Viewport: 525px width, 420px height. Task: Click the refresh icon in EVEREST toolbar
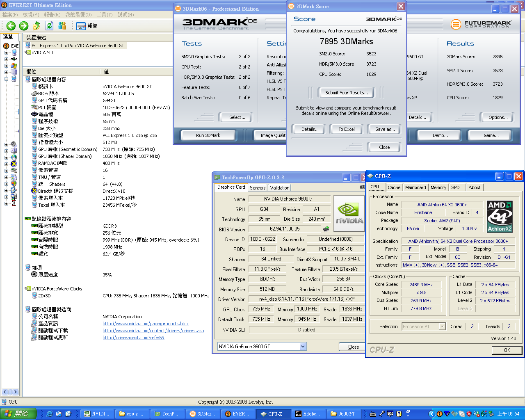point(49,26)
